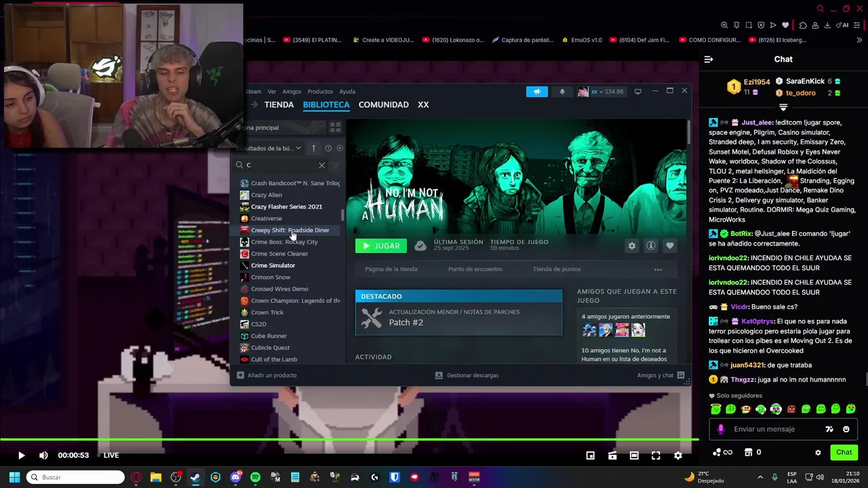Viewport: 868px width, 488px height.
Task: Open browser extensions puzzle icon
Action: pos(803,25)
